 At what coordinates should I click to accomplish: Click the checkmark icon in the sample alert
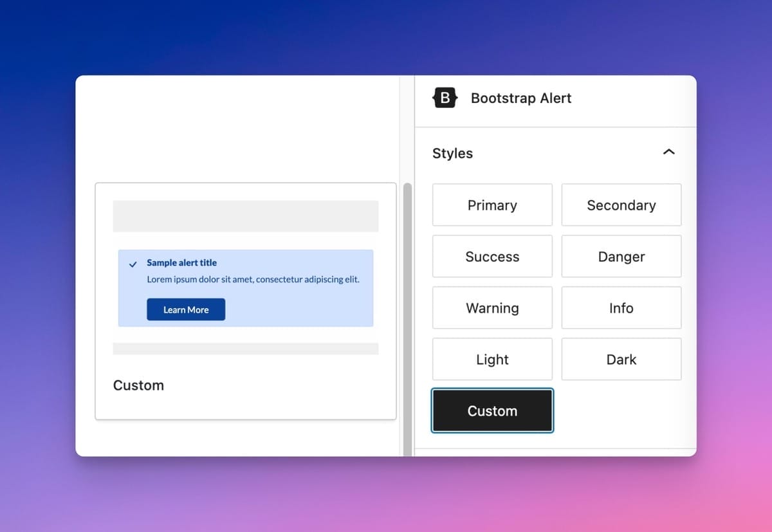(x=133, y=264)
